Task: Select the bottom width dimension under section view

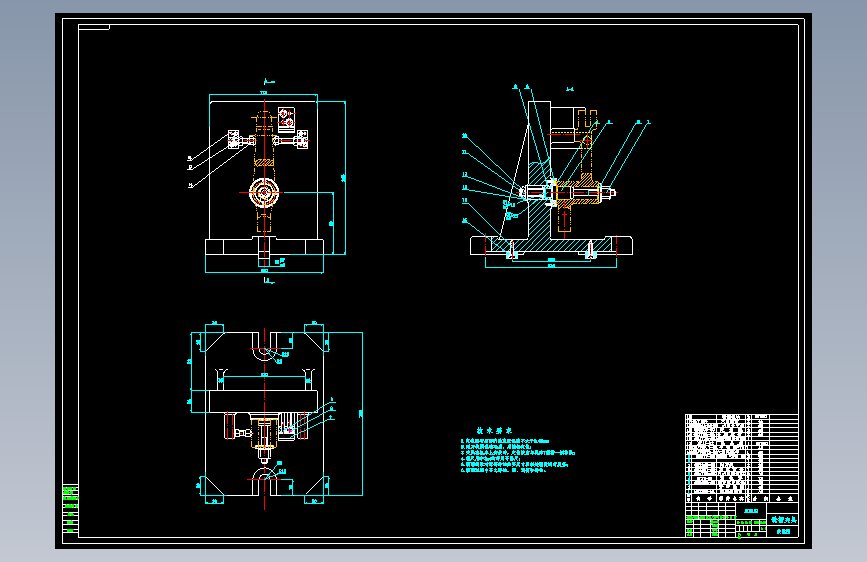Action: tap(551, 266)
